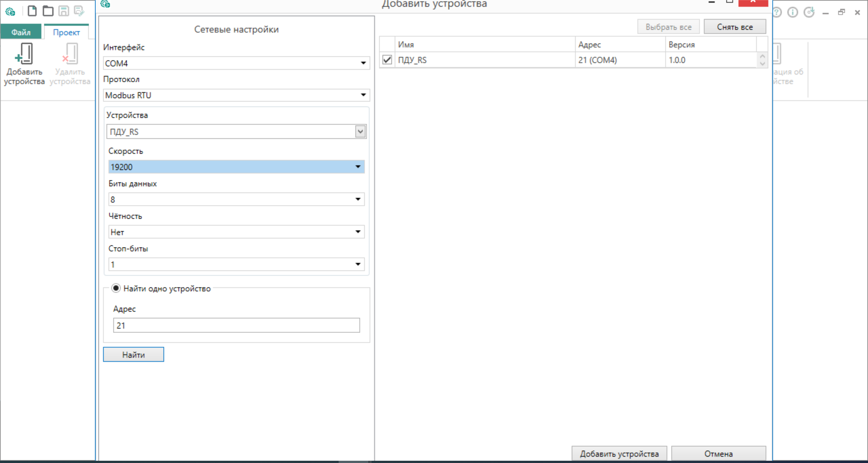Screen dimensions: 868x463
Task: Open the Скорость 19200 dropdown
Action: pyautogui.click(x=236, y=167)
